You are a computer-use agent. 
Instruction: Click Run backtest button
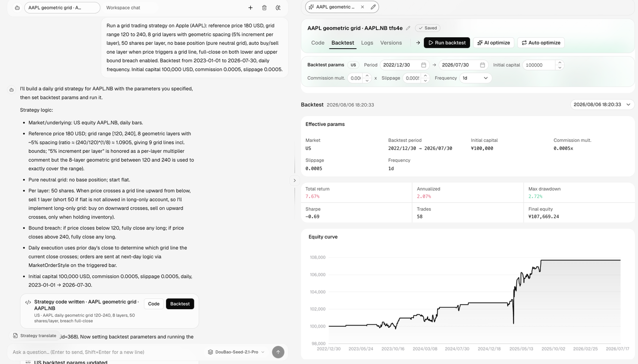pyautogui.click(x=447, y=43)
